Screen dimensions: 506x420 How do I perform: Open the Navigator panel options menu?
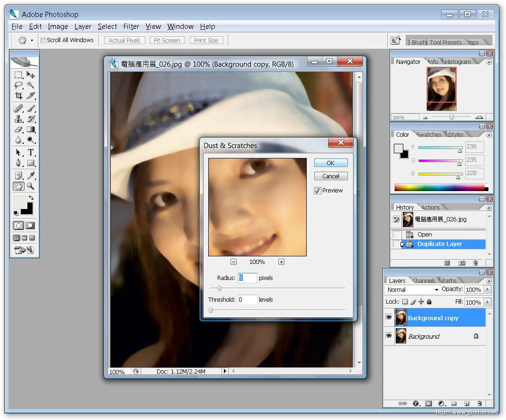489,62
